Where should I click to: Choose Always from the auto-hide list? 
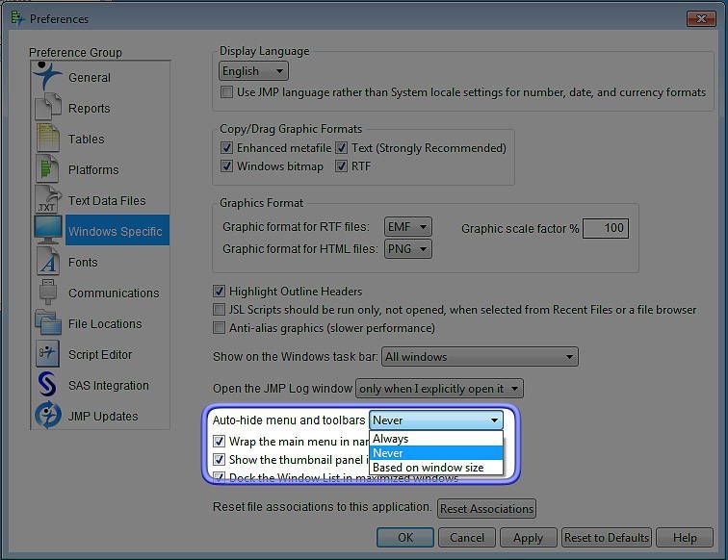pos(436,439)
